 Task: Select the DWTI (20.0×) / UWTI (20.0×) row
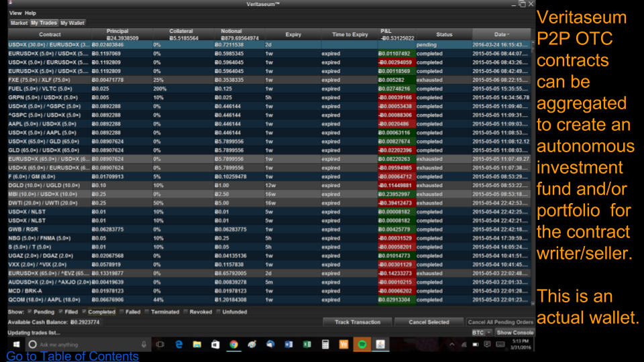[x=269, y=203]
